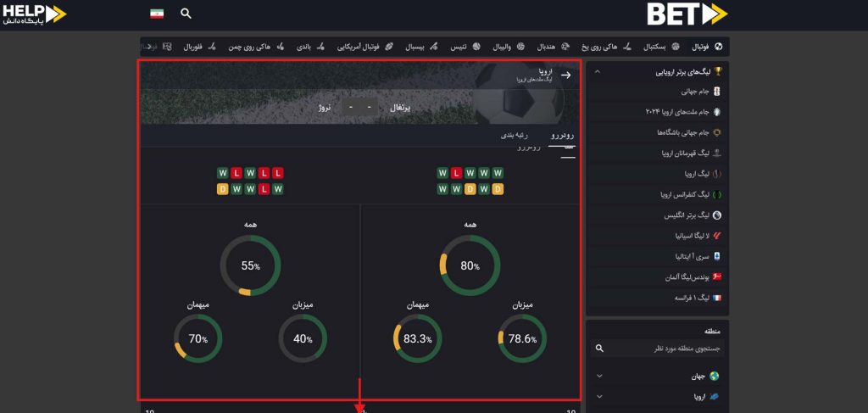This screenshot has width=868, height=413.
Task: Click the اروپا league title in match header
Action: point(545,72)
